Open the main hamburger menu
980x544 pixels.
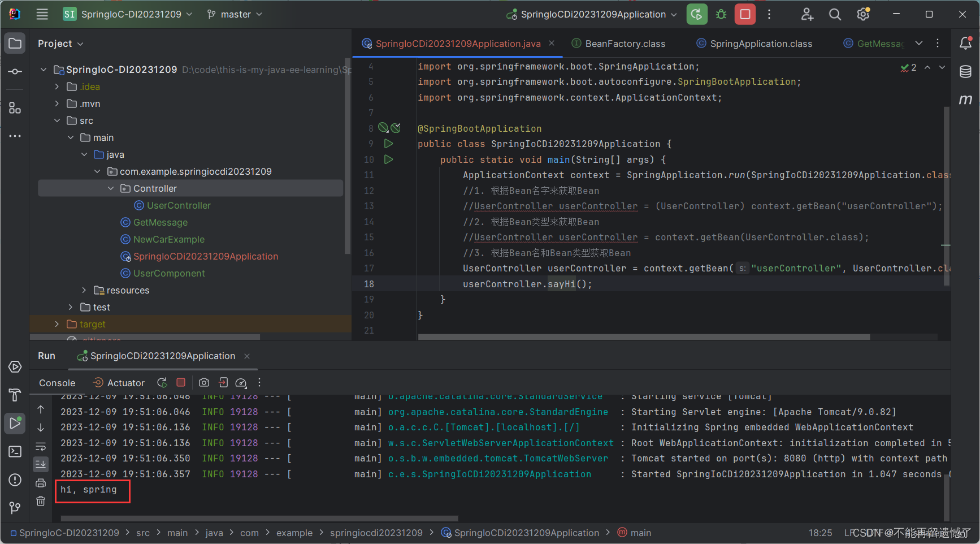coord(42,14)
